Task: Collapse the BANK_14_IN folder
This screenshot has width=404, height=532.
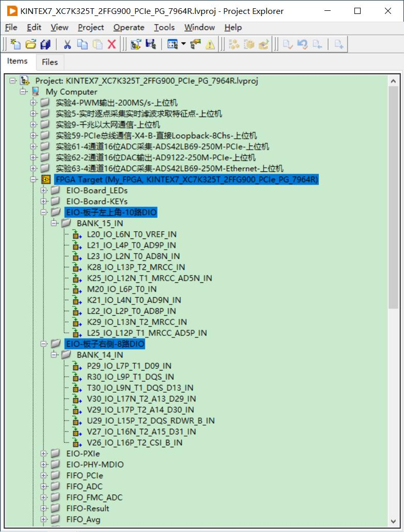Action: coord(54,355)
